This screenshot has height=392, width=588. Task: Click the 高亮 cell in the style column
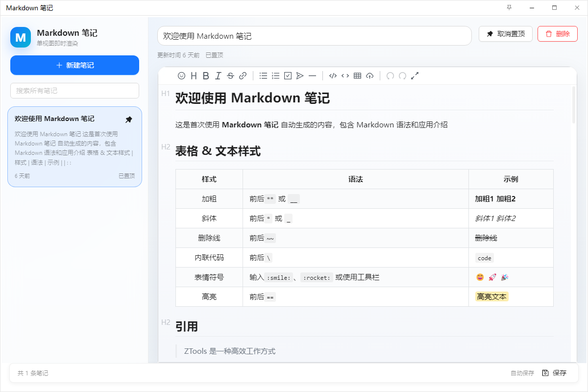coord(209,297)
